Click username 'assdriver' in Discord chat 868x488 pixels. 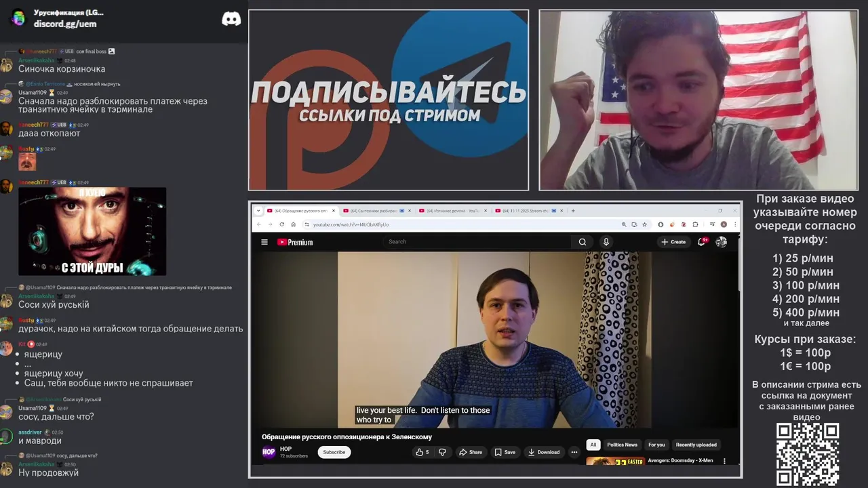pyautogui.click(x=31, y=432)
